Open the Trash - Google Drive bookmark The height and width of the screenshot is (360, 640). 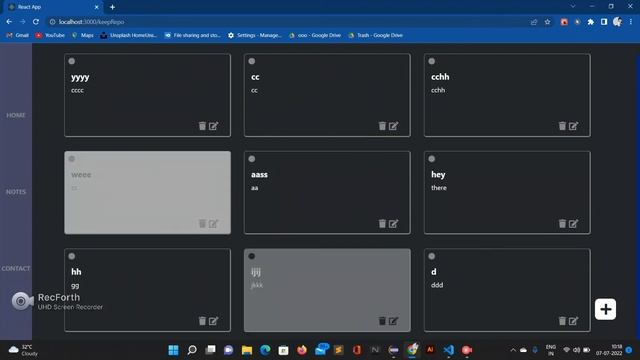[x=376, y=36]
